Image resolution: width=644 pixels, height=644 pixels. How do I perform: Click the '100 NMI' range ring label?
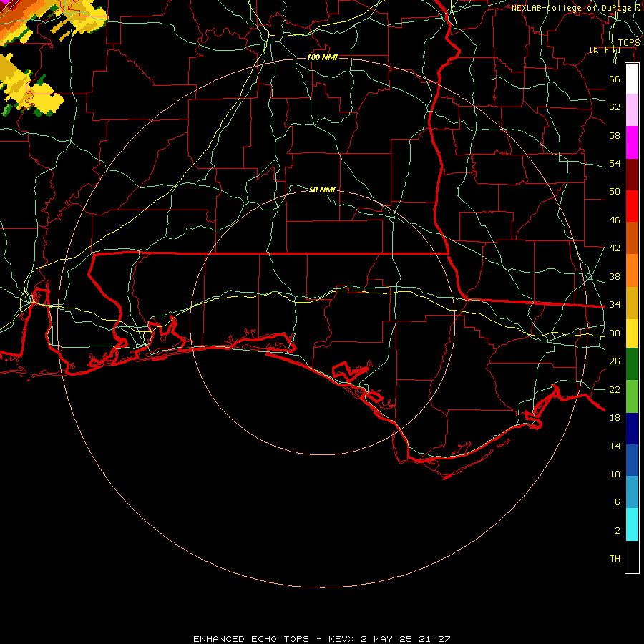coord(322,57)
